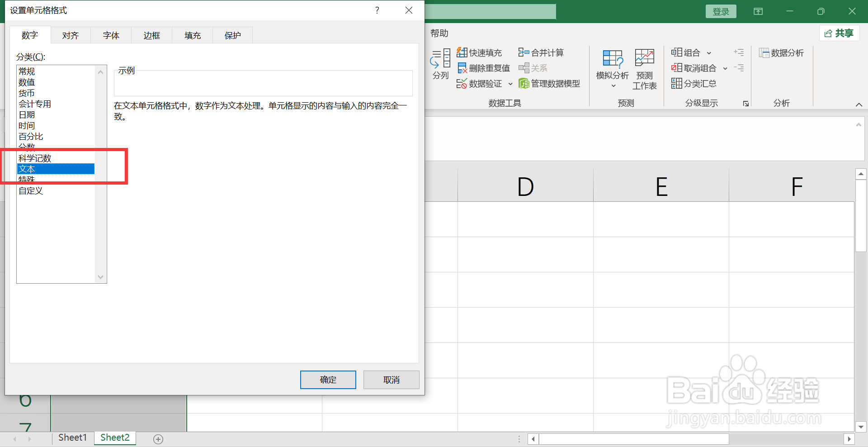Open the 帮助 ribbon tab
Screen dimensions: 868x447
coord(439,33)
